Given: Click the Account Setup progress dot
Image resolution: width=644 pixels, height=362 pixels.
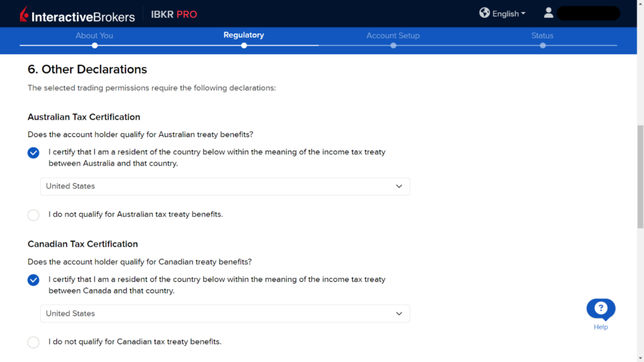Looking at the screenshot, I should coord(394,45).
